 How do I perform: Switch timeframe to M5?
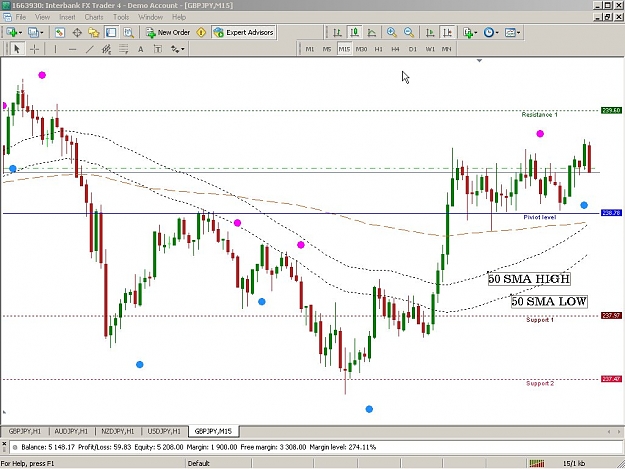(x=327, y=49)
